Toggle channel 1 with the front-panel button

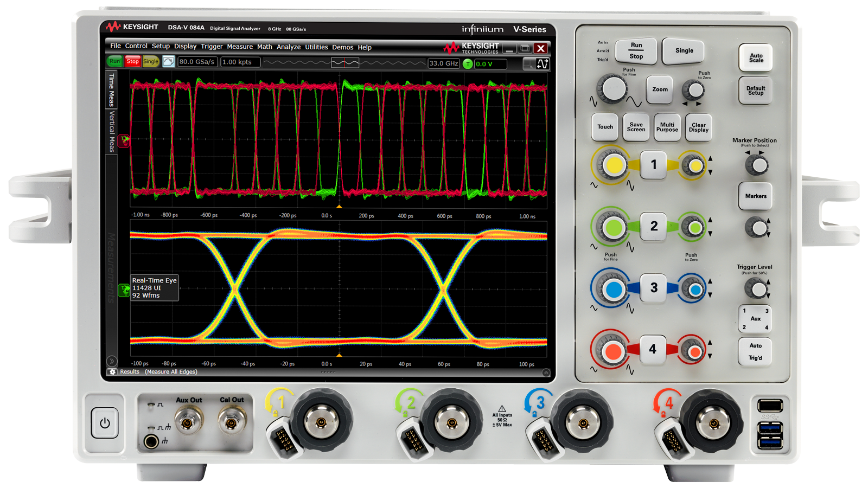[653, 165]
